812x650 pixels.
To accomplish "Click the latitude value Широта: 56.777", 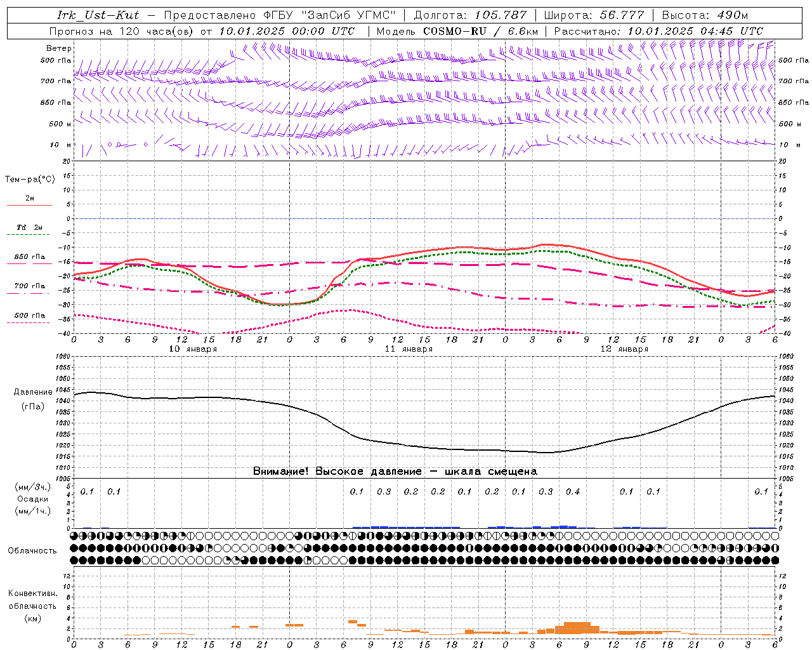I will 594,15.
